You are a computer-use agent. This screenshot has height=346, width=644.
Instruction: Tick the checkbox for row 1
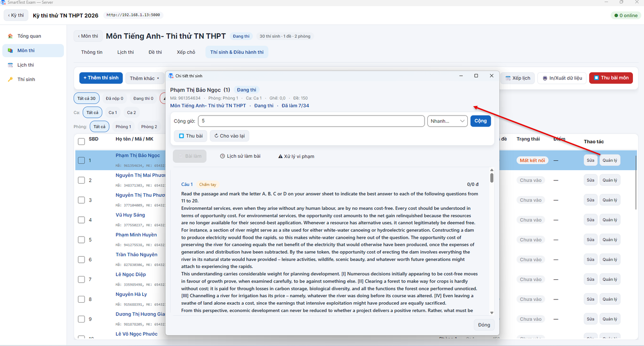pyautogui.click(x=81, y=161)
